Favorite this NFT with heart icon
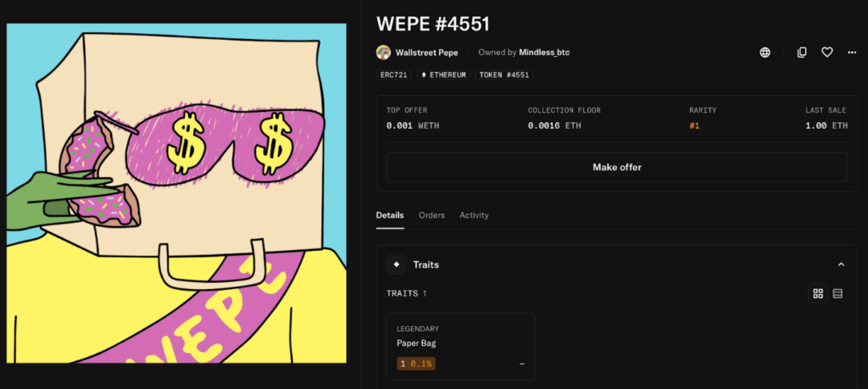868x389 pixels. point(827,53)
